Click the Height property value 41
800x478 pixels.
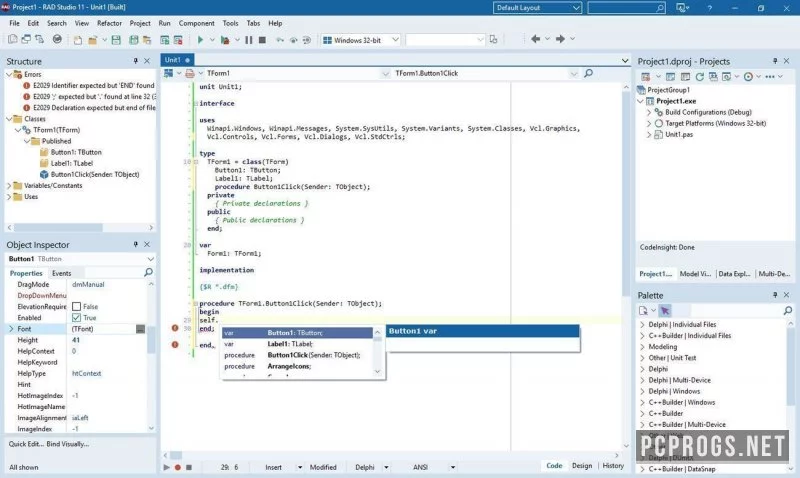(x=76, y=340)
